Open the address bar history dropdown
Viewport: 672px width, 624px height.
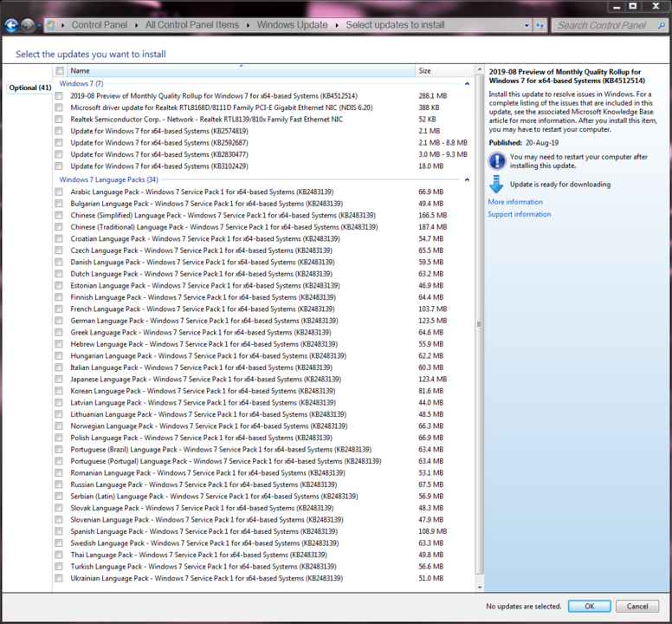point(527,25)
